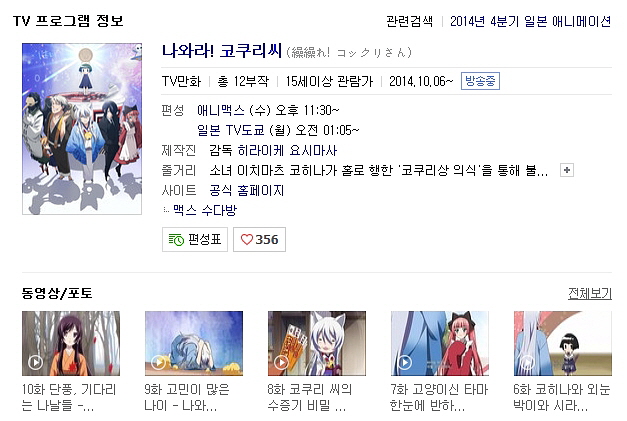The height and width of the screenshot is (421, 627).
Task: Open the 나와라! 코쿠리씨 title link
Action: click(x=222, y=52)
